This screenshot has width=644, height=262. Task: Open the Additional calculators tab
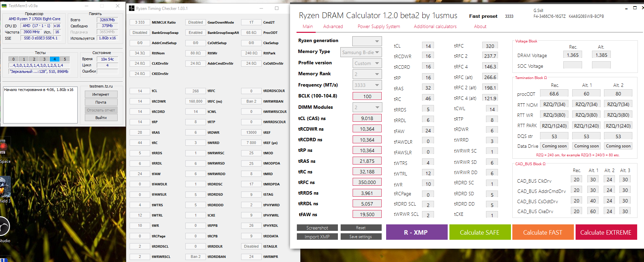click(435, 26)
